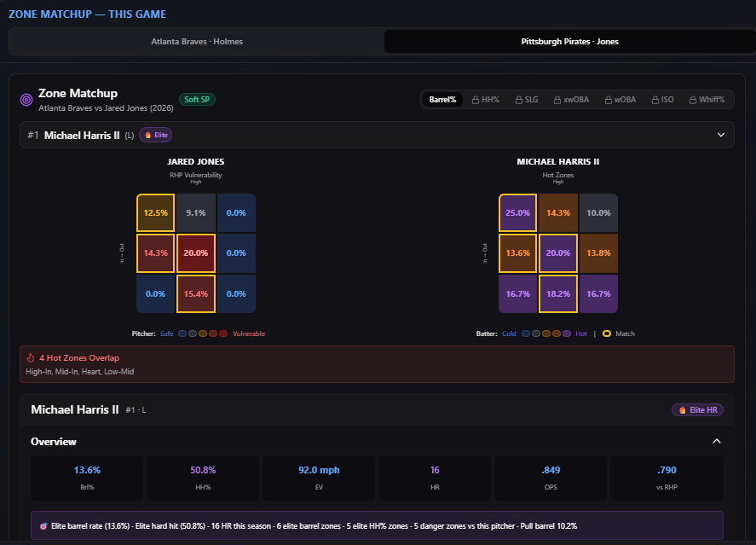This screenshot has width=756, height=545.
Task: Click the Overview section heading
Action: click(54, 442)
